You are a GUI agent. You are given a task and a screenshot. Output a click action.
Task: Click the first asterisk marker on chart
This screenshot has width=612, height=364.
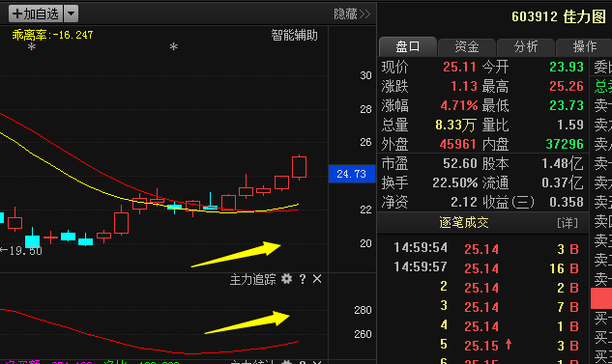coord(32,47)
